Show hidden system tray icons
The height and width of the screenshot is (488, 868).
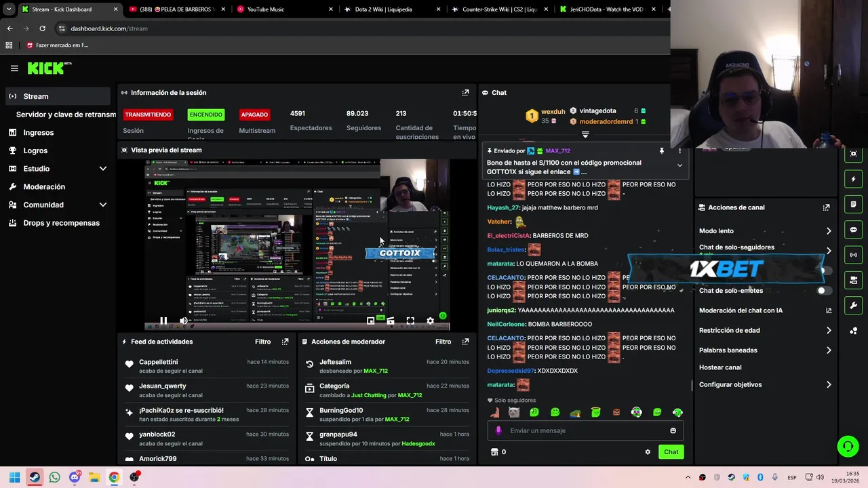coord(688,478)
